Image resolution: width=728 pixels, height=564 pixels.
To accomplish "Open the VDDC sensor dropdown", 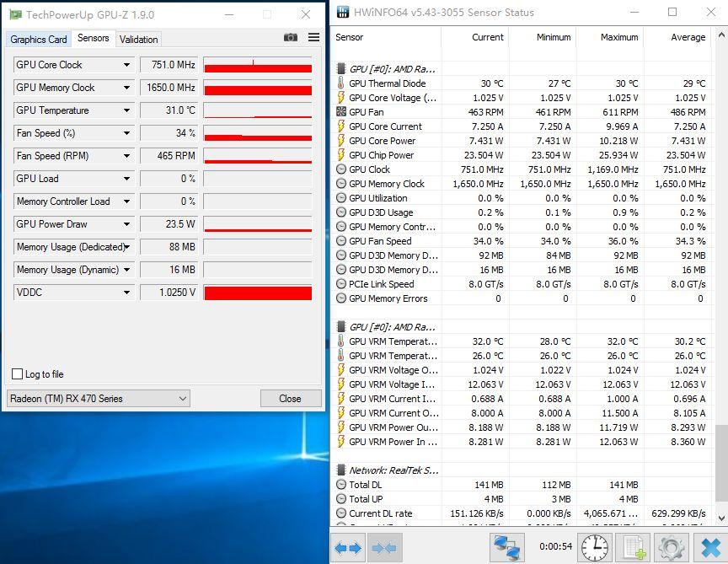I will (x=126, y=293).
